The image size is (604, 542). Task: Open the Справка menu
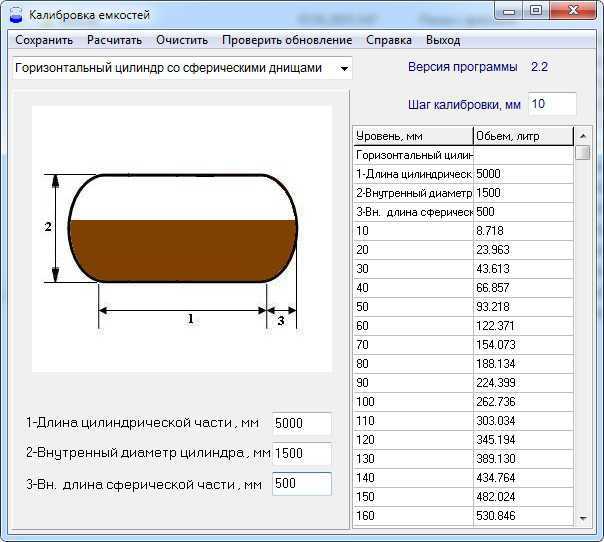[389, 40]
